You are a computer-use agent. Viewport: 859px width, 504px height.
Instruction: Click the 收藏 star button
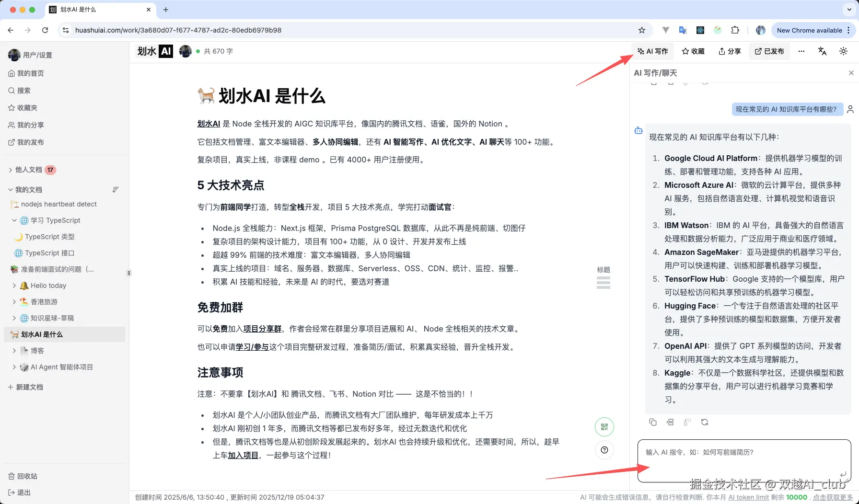click(x=693, y=51)
